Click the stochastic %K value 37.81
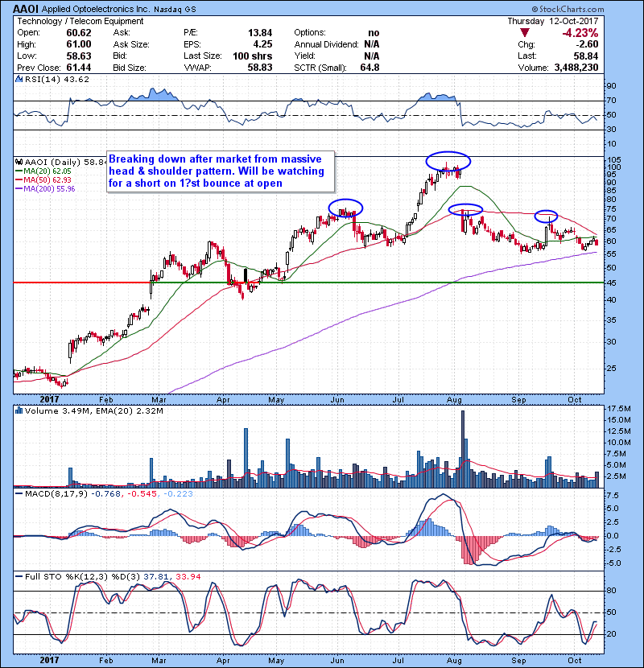The width and height of the screenshot is (644, 668). pyautogui.click(x=155, y=576)
